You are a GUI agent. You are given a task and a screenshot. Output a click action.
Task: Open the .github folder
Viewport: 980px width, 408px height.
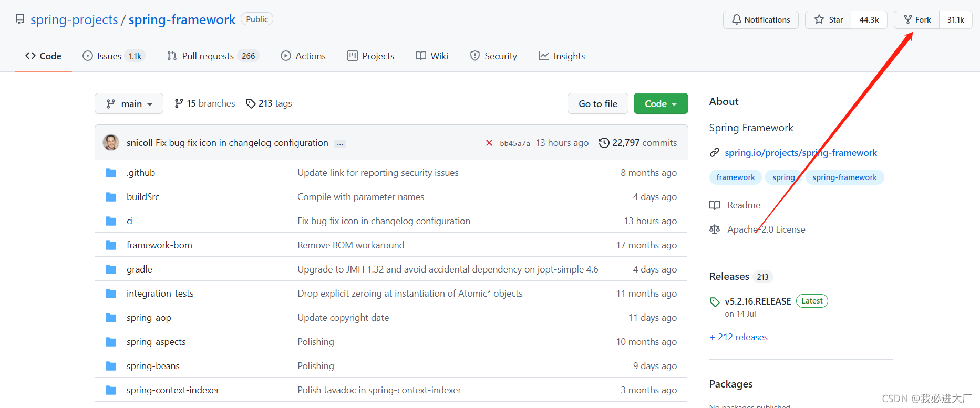click(141, 173)
